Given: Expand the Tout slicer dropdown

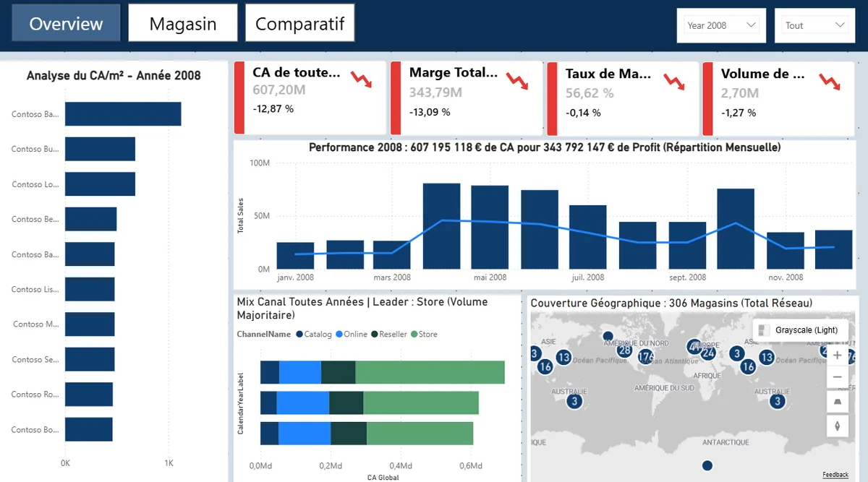Looking at the screenshot, I should (x=814, y=25).
